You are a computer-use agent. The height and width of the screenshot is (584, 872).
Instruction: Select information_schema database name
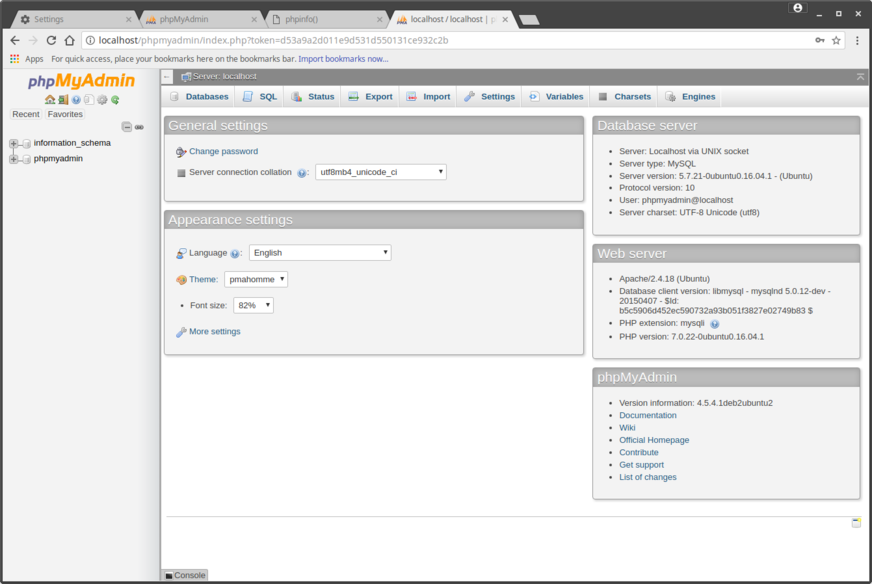pyautogui.click(x=72, y=143)
